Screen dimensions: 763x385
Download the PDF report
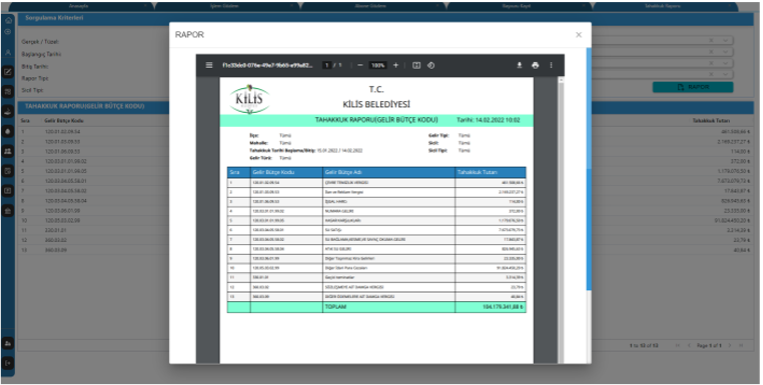click(519, 65)
